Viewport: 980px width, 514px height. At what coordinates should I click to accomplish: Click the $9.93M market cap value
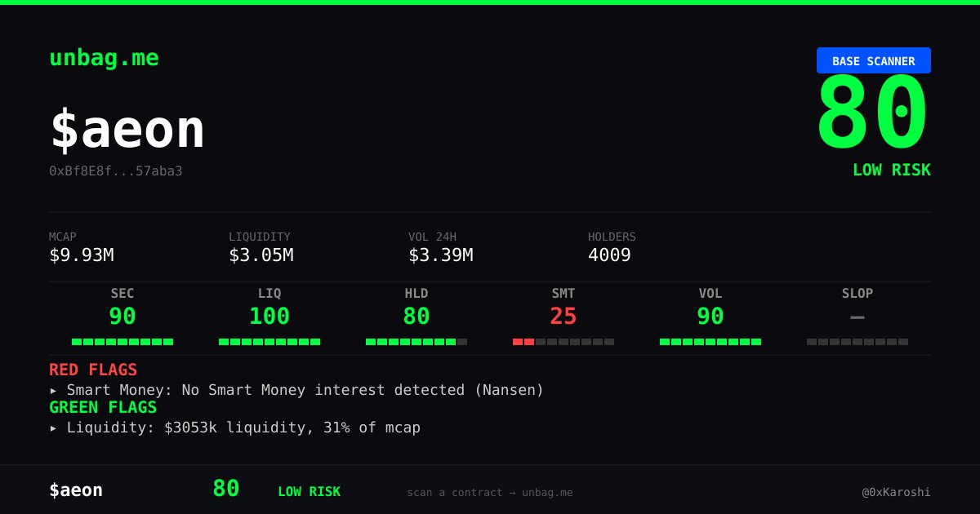(x=82, y=255)
